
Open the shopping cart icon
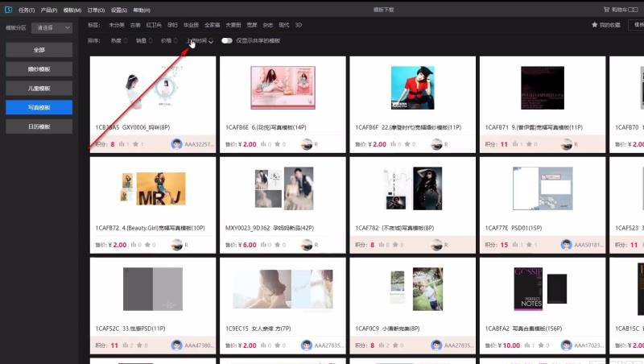pos(607,10)
